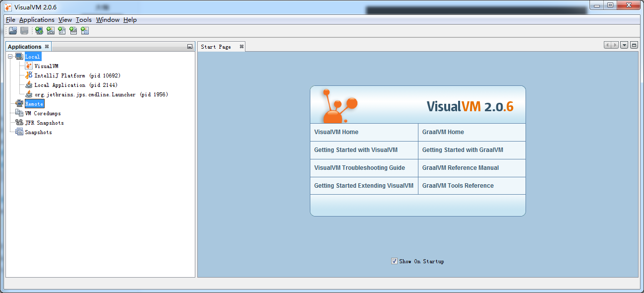Maximize the Start Page editor window
This screenshot has width=644, height=293.
pyautogui.click(x=634, y=45)
